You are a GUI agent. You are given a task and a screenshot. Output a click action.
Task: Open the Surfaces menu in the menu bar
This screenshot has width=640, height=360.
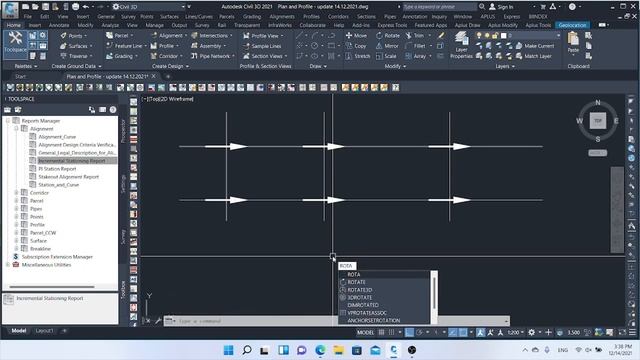click(x=169, y=17)
